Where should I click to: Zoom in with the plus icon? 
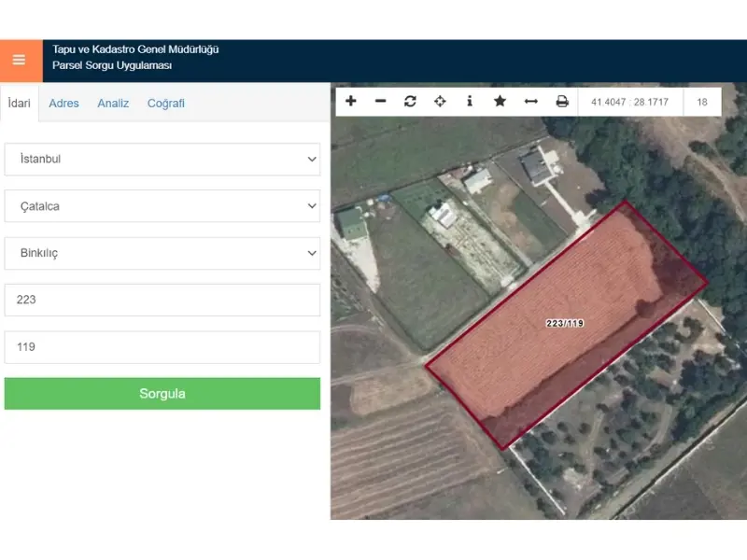(351, 102)
